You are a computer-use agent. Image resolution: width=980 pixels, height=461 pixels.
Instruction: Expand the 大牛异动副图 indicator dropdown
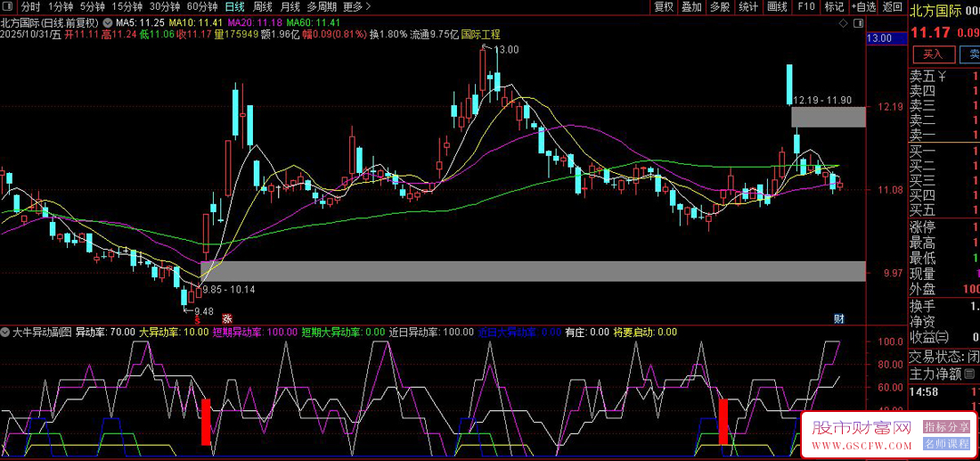[x=6, y=332]
